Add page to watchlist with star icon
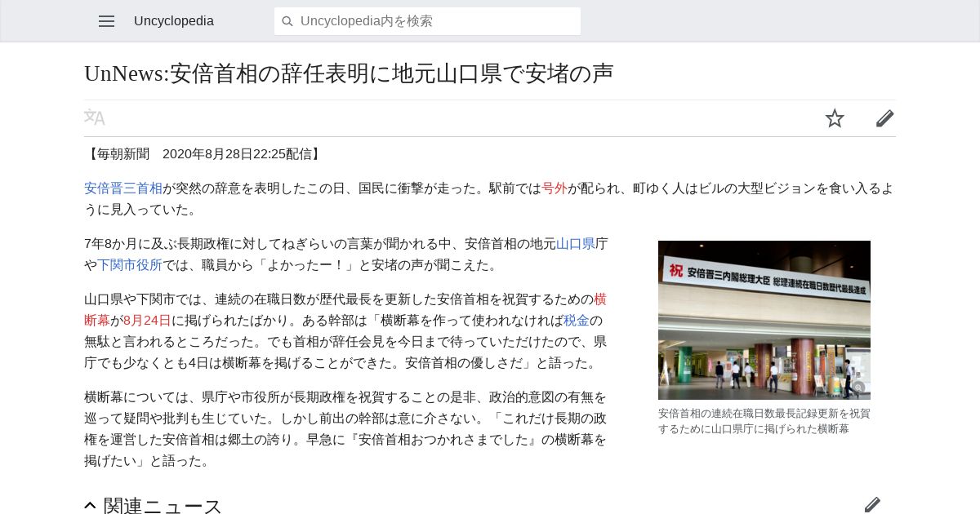 click(835, 118)
